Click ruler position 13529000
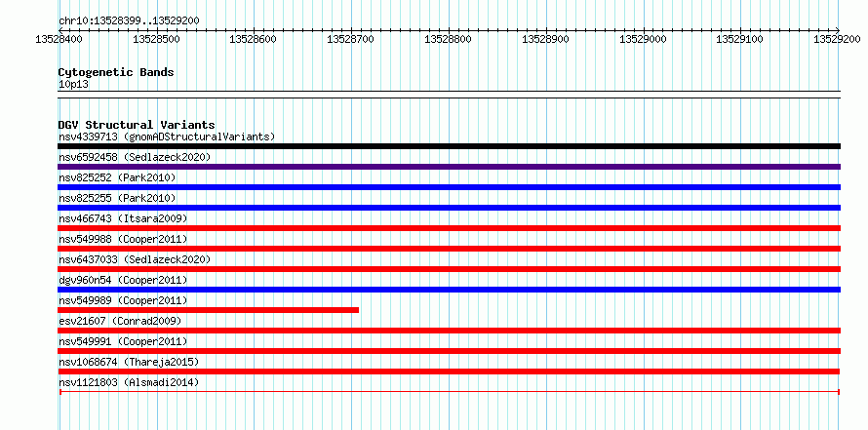The height and width of the screenshot is (430, 868). point(645,39)
